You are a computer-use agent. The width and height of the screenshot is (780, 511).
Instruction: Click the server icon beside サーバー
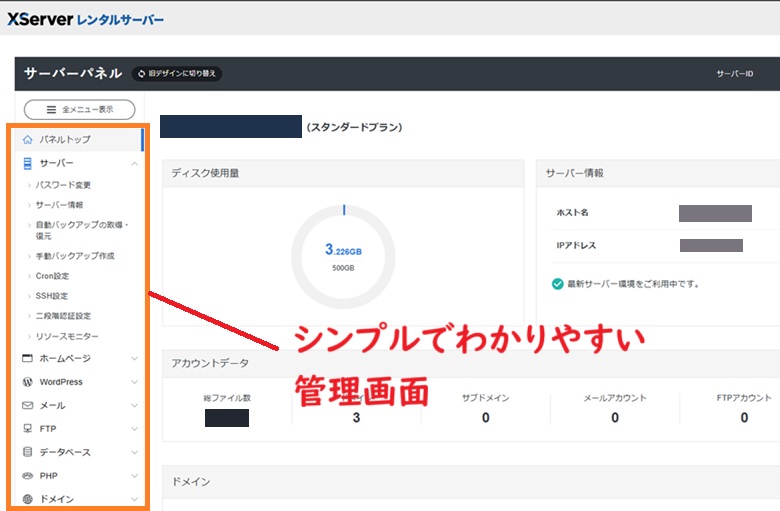tap(28, 163)
